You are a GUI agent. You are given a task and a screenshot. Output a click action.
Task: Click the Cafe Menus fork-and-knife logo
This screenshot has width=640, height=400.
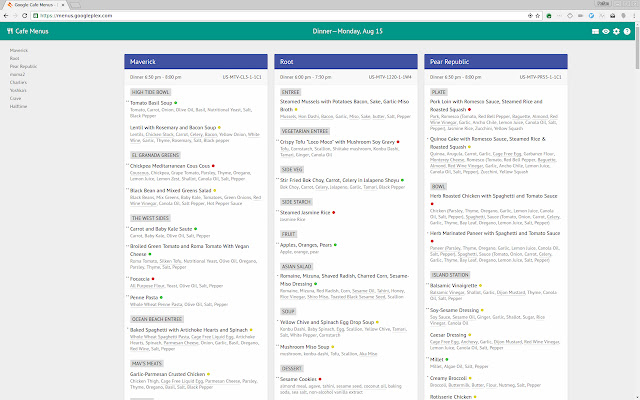pos(9,31)
